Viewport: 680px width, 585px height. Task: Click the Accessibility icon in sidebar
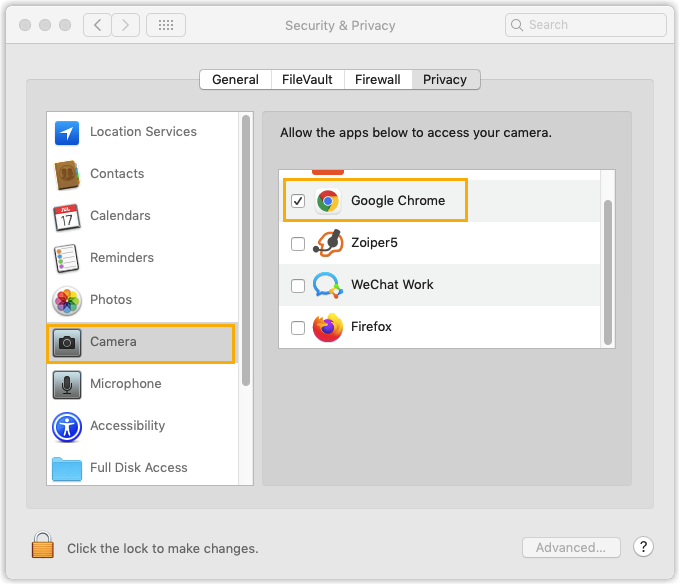click(x=67, y=427)
